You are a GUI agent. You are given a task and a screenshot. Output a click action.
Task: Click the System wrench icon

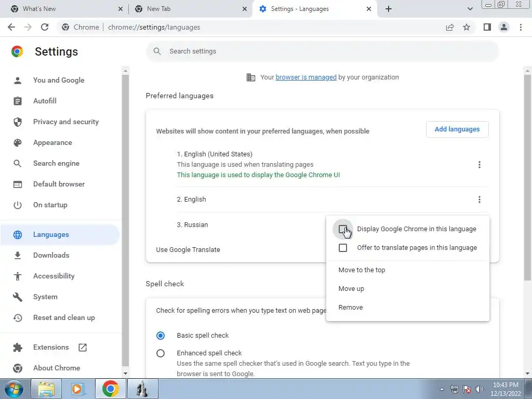point(17,297)
